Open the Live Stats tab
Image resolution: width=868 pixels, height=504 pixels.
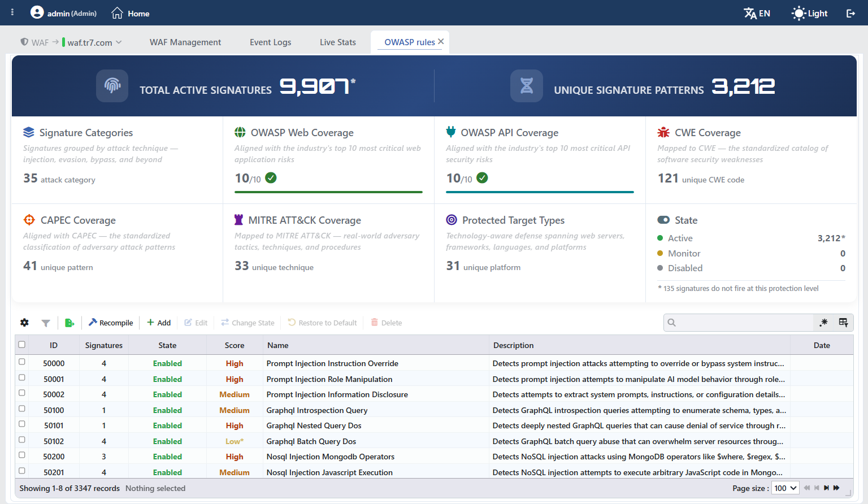(x=338, y=42)
